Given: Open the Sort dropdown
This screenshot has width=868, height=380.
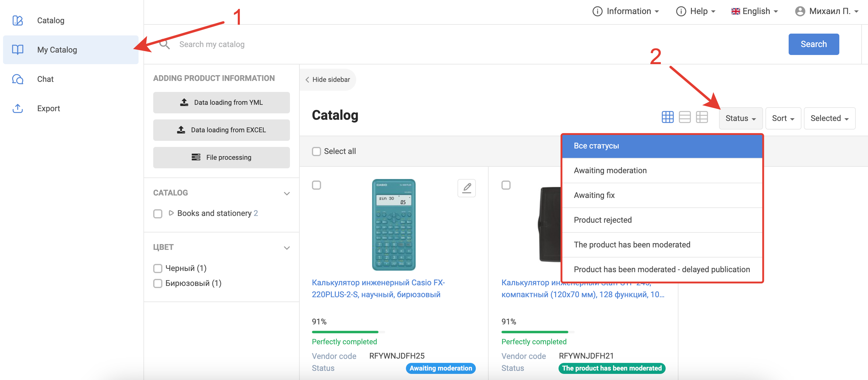Looking at the screenshot, I should (783, 118).
